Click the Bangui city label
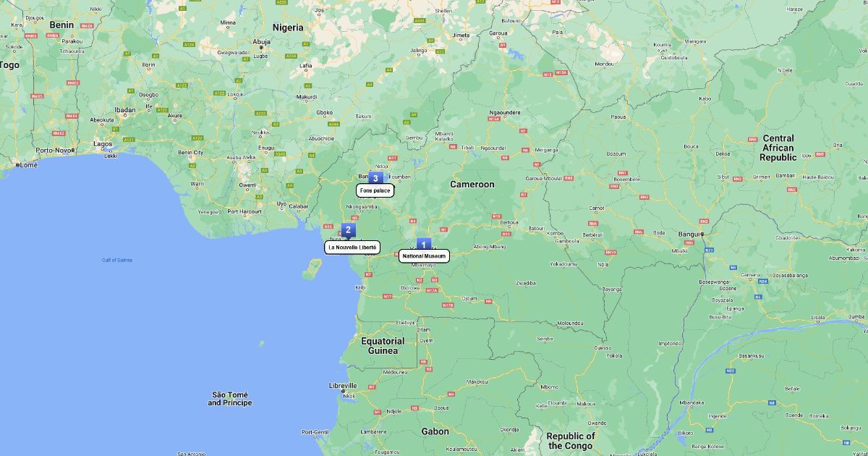 click(689, 234)
